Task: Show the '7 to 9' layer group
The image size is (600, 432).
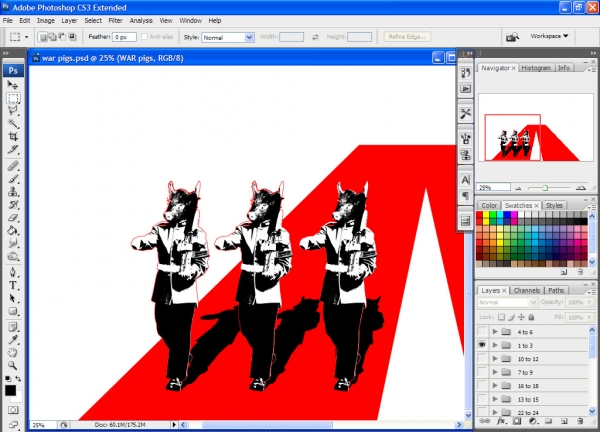Action: click(x=482, y=372)
